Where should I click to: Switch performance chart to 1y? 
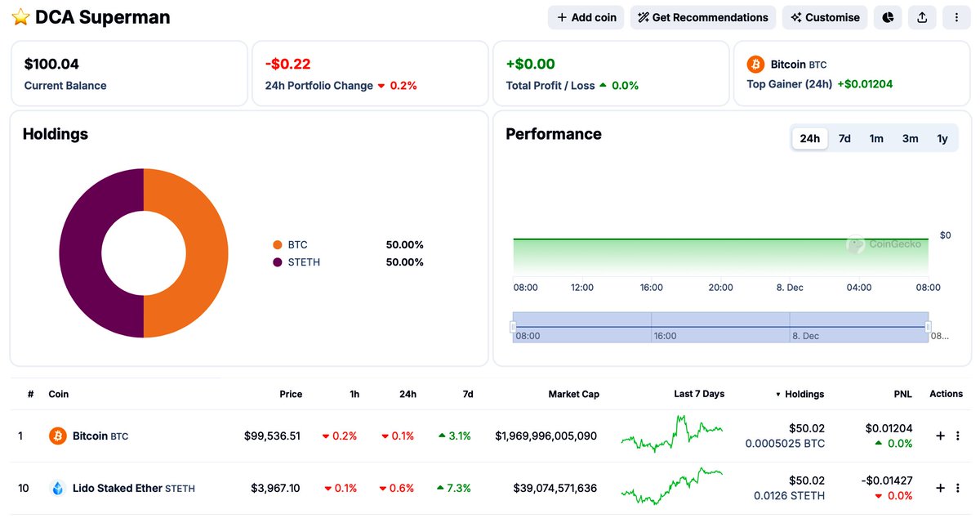(x=942, y=138)
